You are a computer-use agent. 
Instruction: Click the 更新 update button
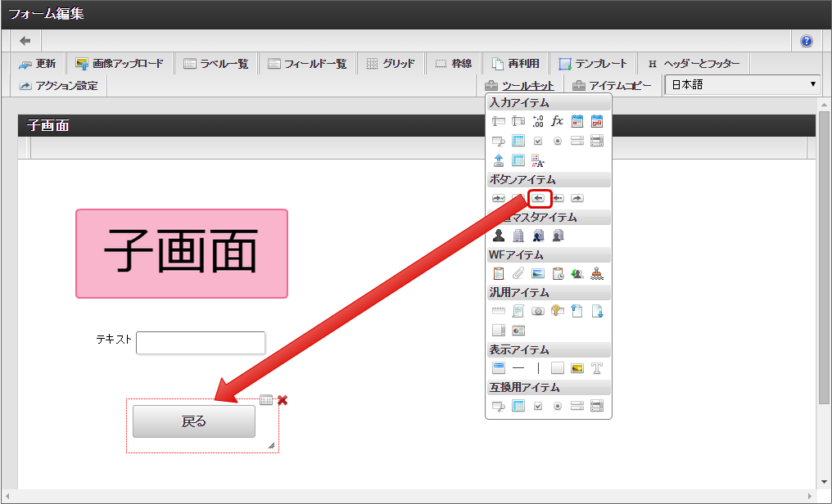pos(38,64)
